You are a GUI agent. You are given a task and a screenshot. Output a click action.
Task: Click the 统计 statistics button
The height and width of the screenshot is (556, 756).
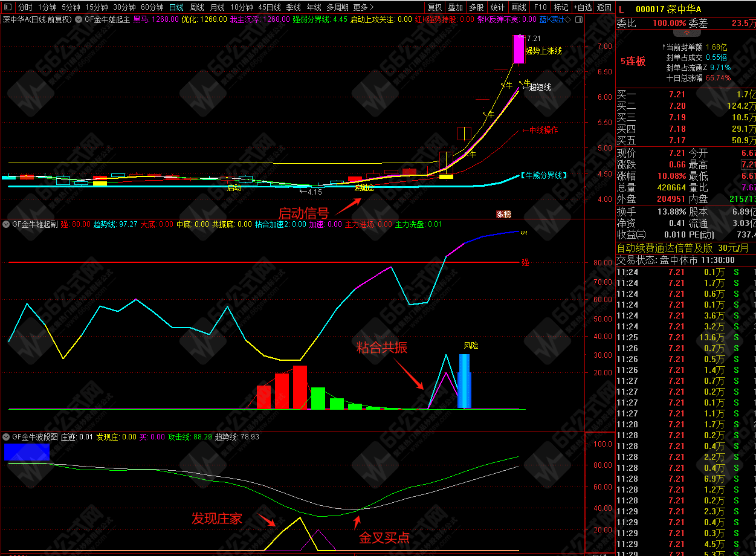(x=497, y=7)
